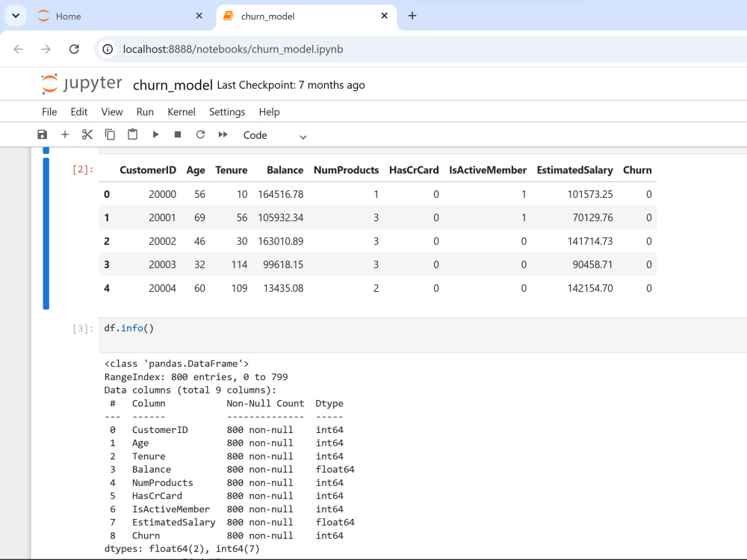
Task: Open the File menu
Action: (x=49, y=112)
